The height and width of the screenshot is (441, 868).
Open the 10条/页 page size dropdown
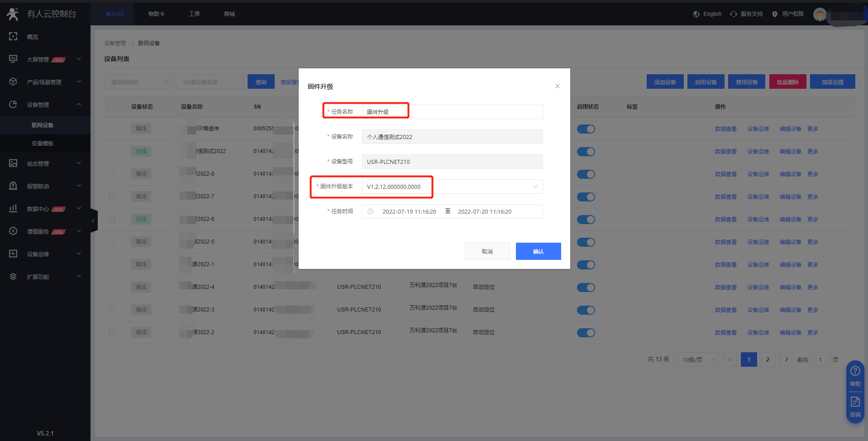(x=696, y=360)
